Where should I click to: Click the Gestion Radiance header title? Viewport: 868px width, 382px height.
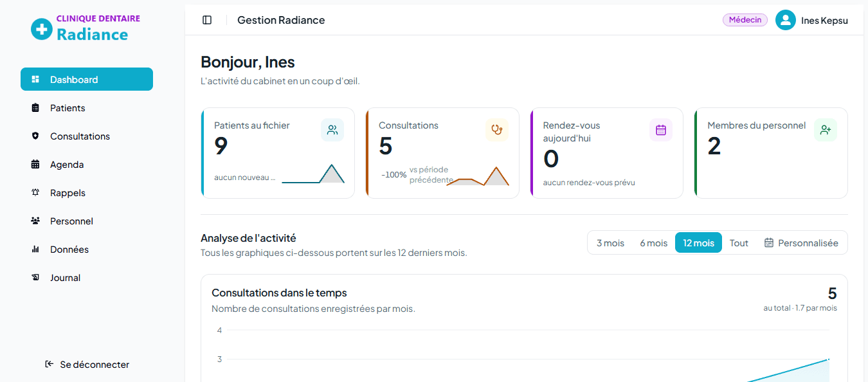pyautogui.click(x=281, y=20)
